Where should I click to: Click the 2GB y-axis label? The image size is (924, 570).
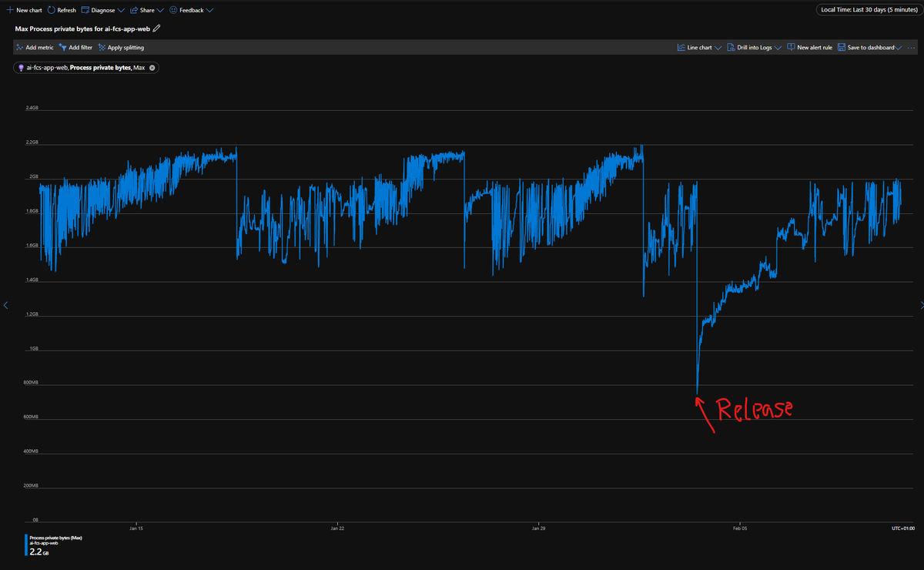click(x=34, y=176)
